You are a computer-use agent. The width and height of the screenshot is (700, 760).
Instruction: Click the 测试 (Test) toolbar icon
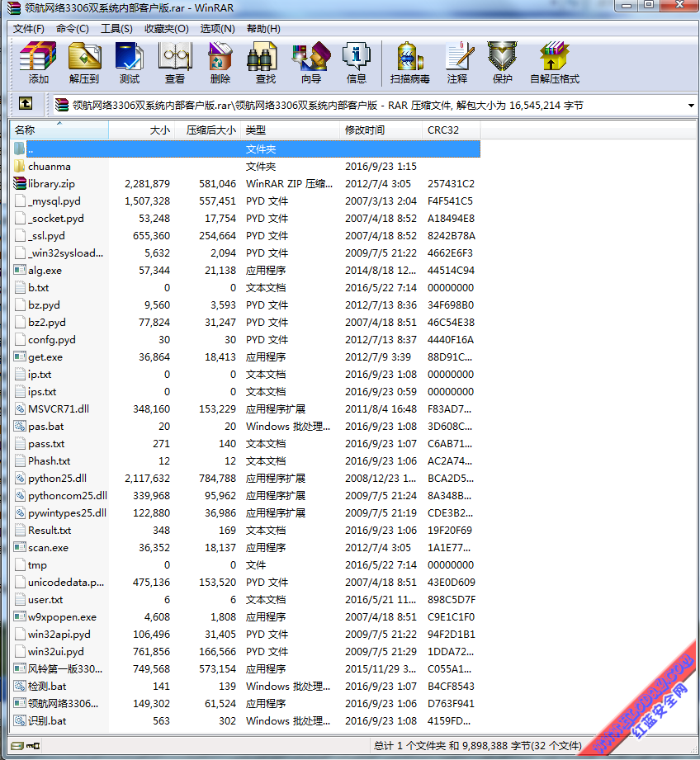click(130, 57)
